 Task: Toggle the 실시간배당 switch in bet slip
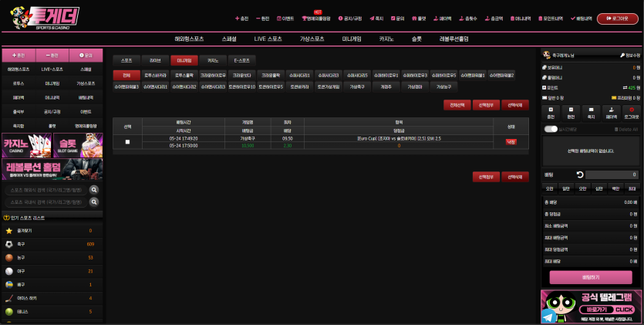551,129
